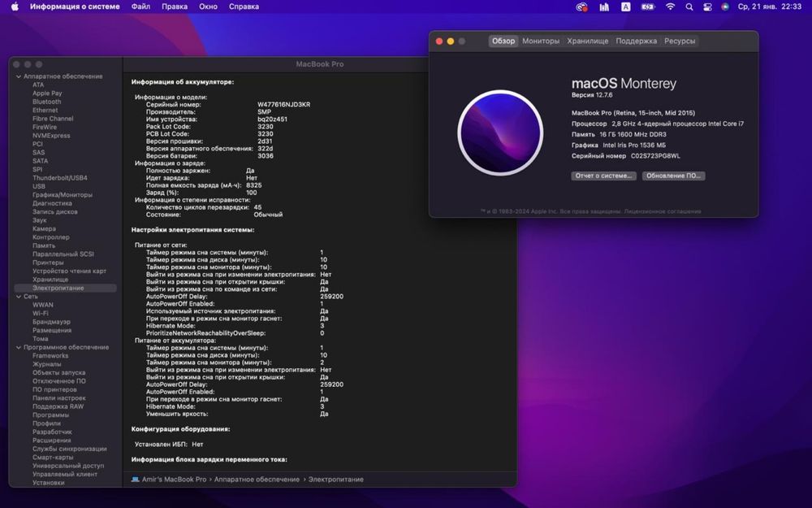The width and height of the screenshot is (812, 508).
Task: Click the date and time in menu bar
Action: (770, 7)
